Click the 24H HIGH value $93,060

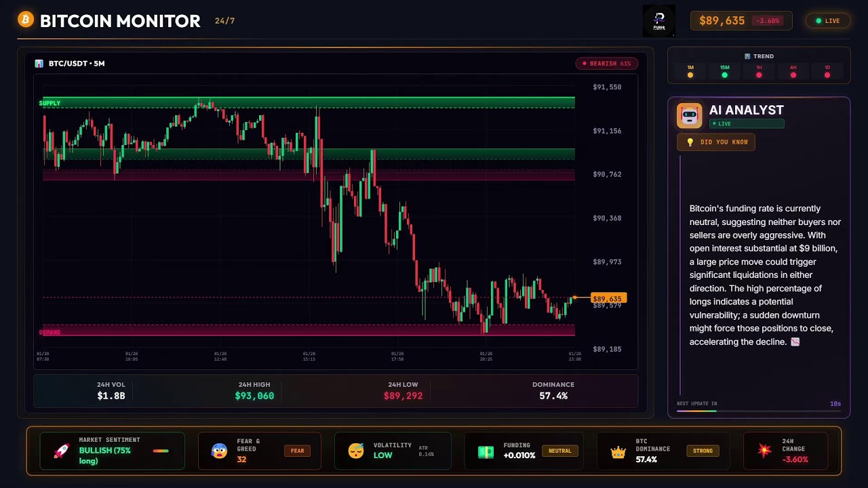(x=254, y=396)
